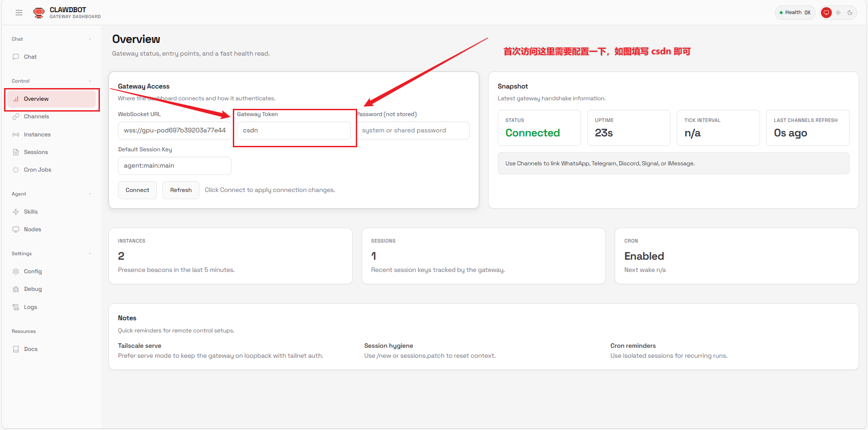Open the Sessions page from sidebar
The image size is (868, 430).
click(36, 152)
